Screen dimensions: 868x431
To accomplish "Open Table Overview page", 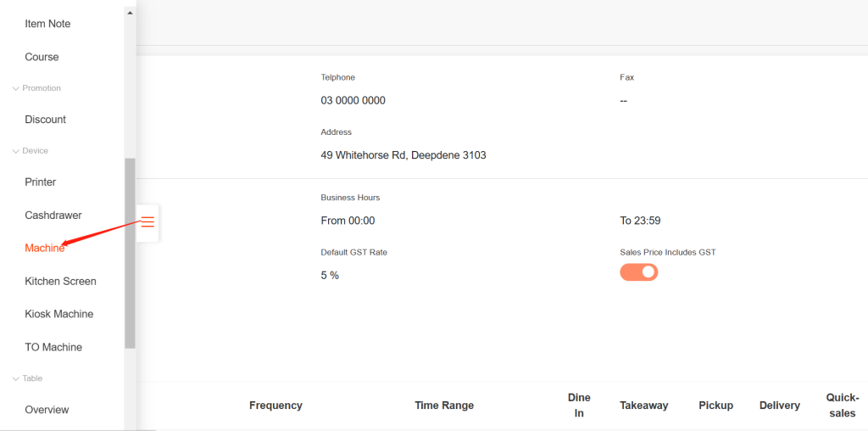I will coord(47,410).
